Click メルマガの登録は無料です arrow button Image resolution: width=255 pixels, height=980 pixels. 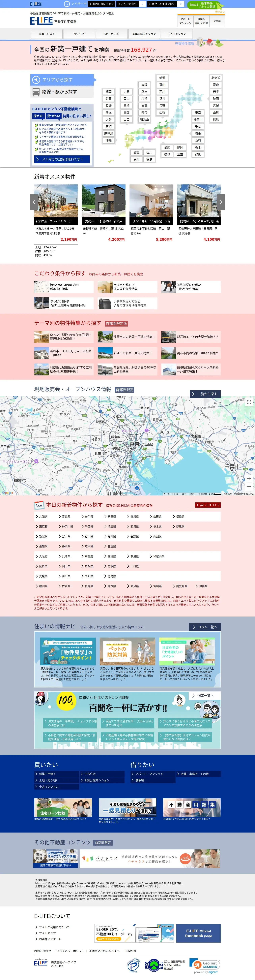click(62, 159)
